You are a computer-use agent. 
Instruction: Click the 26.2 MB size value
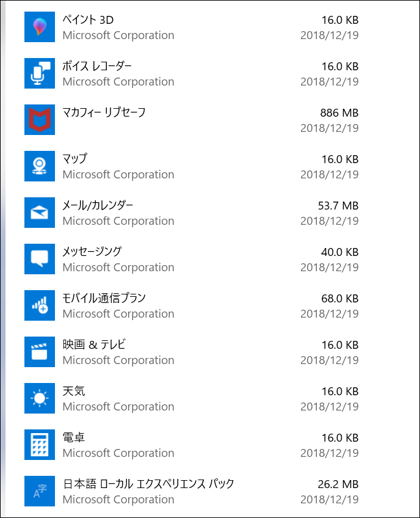338,484
